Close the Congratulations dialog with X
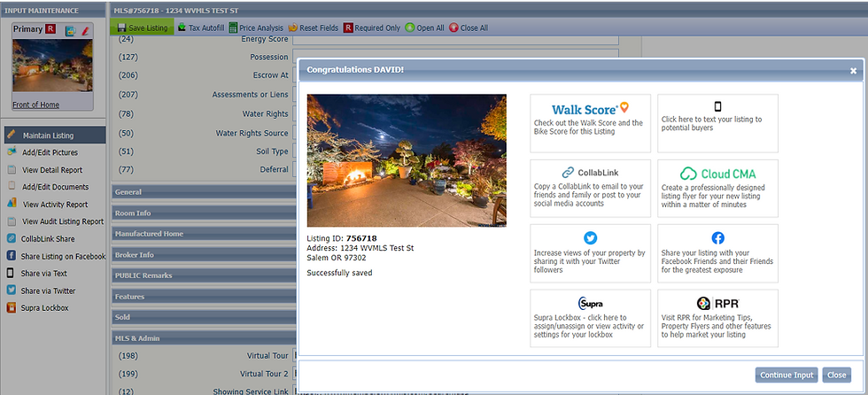The image size is (868, 395). (x=853, y=71)
